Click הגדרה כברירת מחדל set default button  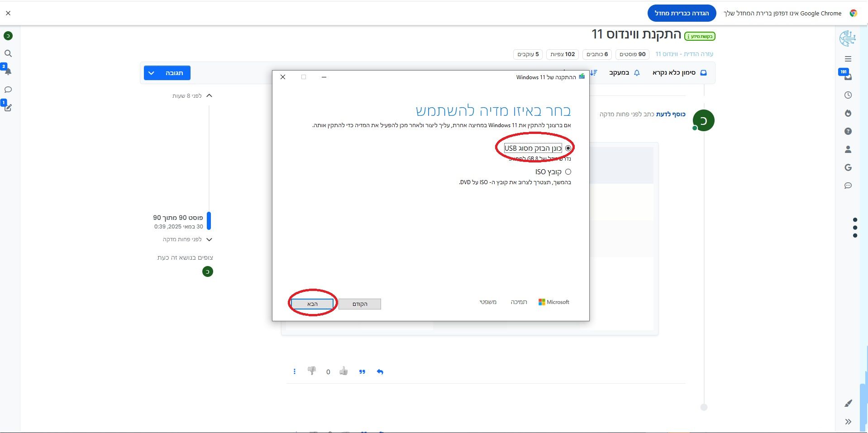coord(682,13)
